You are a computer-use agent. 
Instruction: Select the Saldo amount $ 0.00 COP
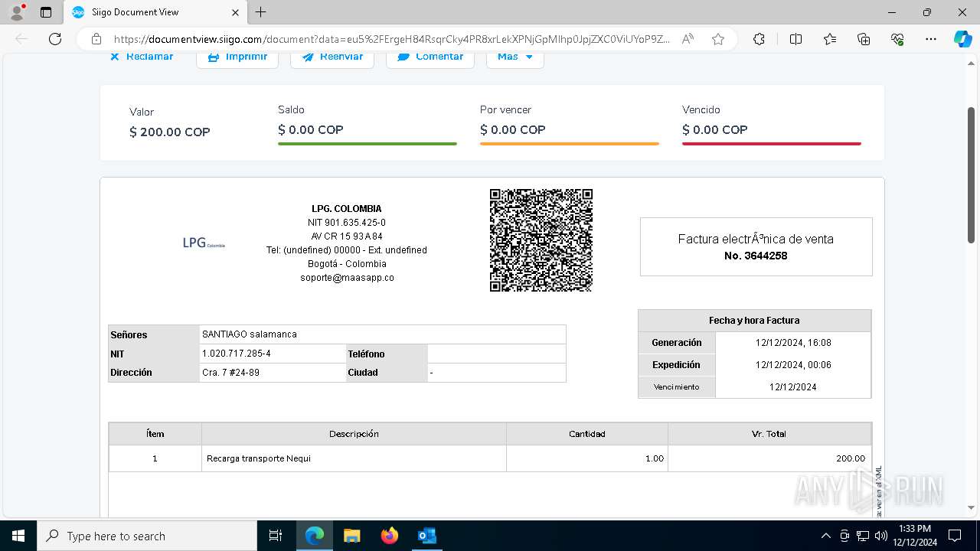pos(311,129)
